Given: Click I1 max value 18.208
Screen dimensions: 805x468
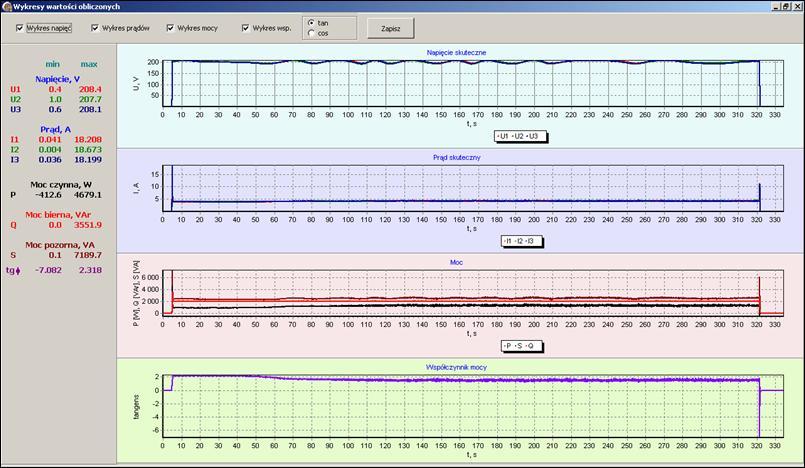Looking at the screenshot, I should 88,140.
